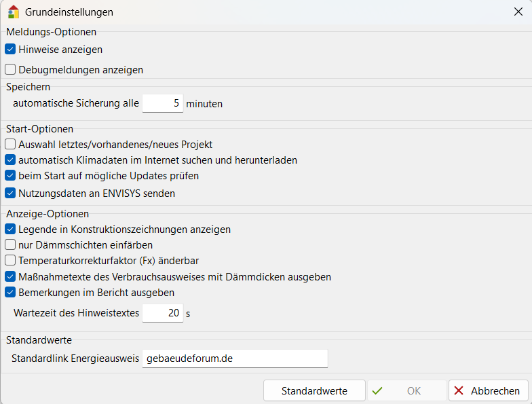Click the house app icon in title bar
Image resolution: width=532 pixels, height=404 pixels.
[13, 12]
